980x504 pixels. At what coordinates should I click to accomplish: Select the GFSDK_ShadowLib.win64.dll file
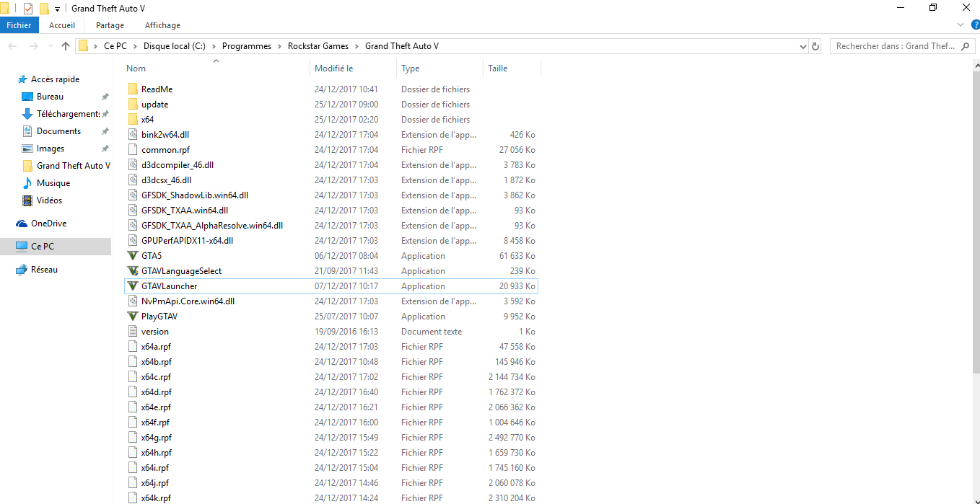195,195
